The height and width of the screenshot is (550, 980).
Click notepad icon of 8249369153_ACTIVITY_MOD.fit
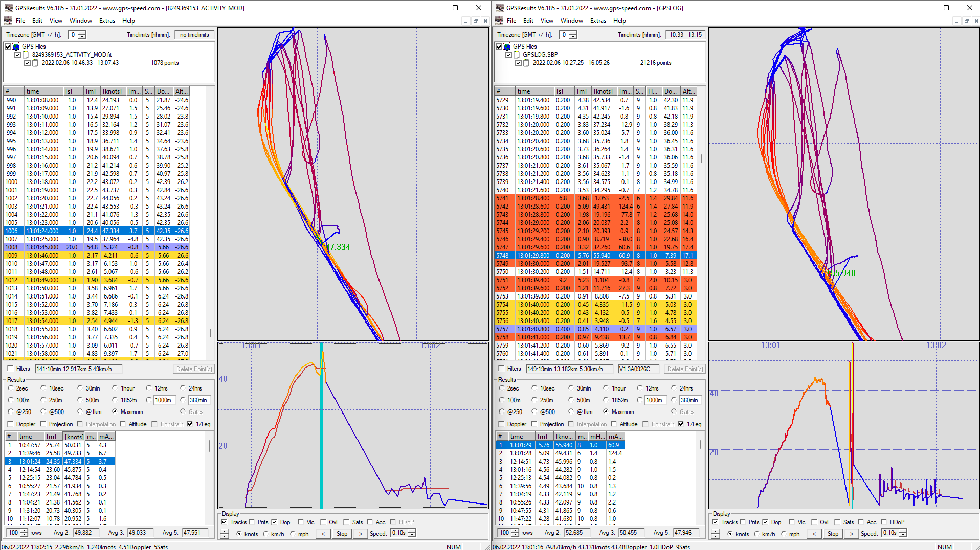(x=26, y=55)
